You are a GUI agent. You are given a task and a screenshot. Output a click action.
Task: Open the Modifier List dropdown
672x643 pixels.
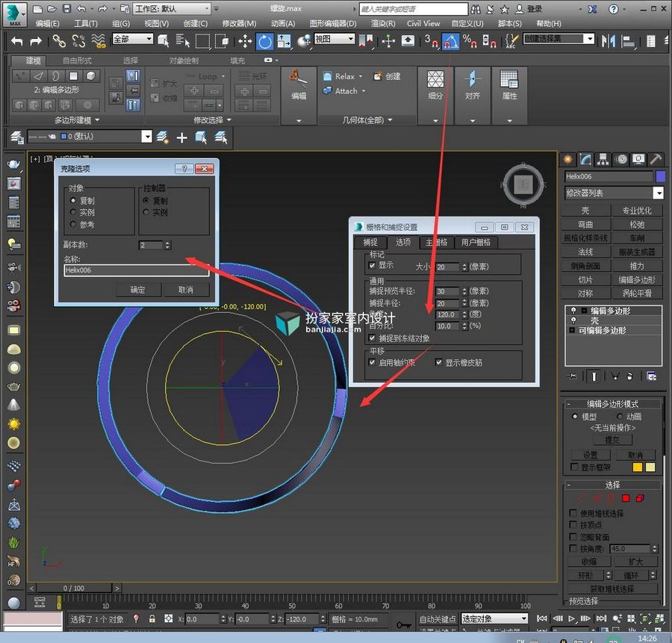click(614, 193)
